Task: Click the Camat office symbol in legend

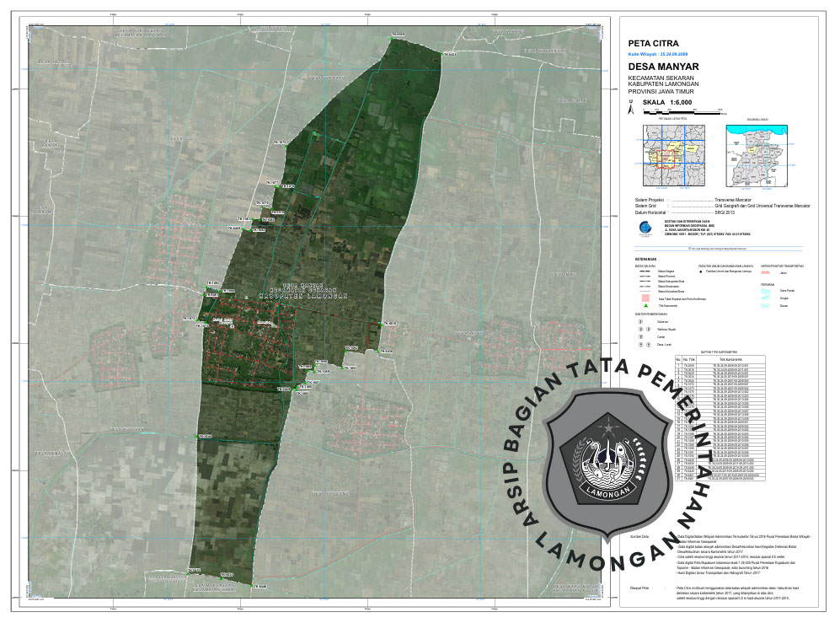Action: pyautogui.click(x=640, y=337)
